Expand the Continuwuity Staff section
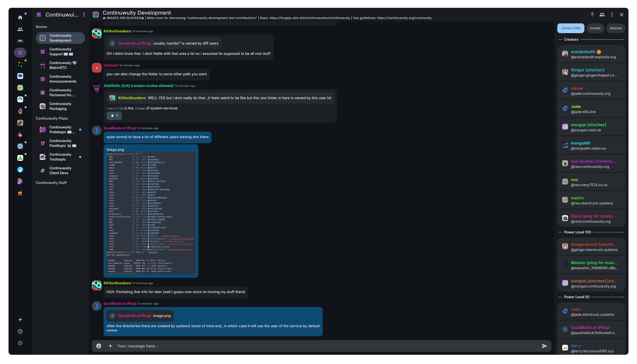The width and height of the screenshot is (637, 364). coord(51,183)
